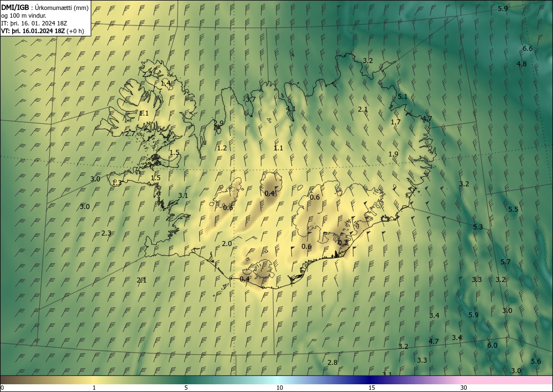Click the '10' tick on the color scale
This screenshot has width=553, height=392.
coord(279,388)
